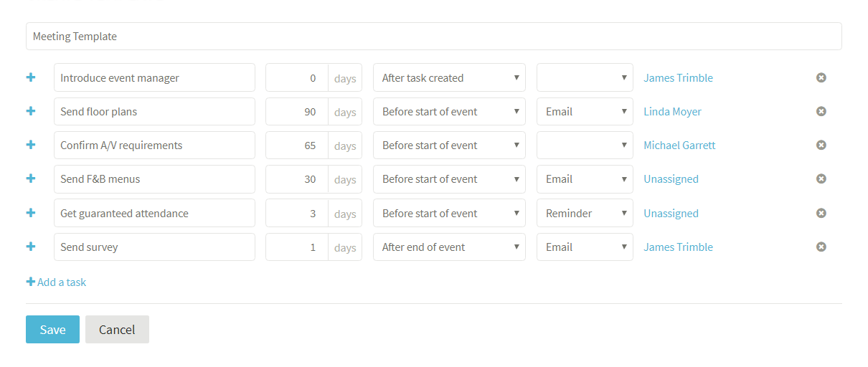This screenshot has height=367, width=868.
Task: Click Add a task link
Action: 56,282
